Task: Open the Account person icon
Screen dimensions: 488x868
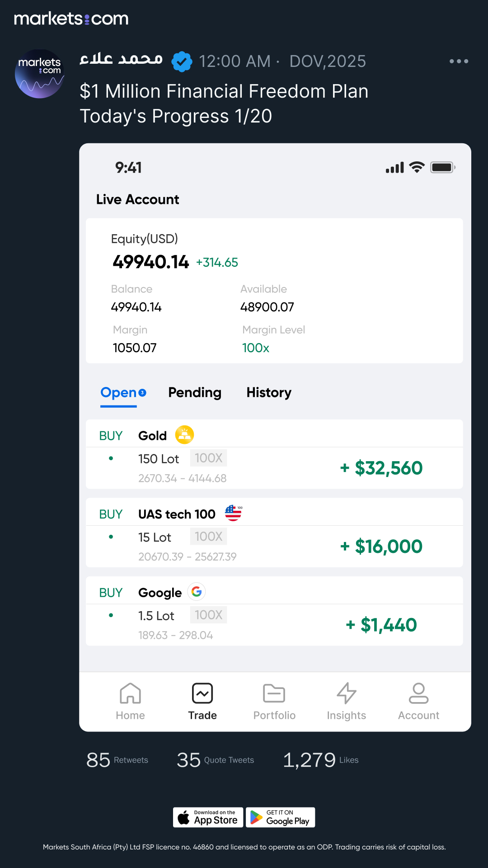Action: tap(418, 693)
